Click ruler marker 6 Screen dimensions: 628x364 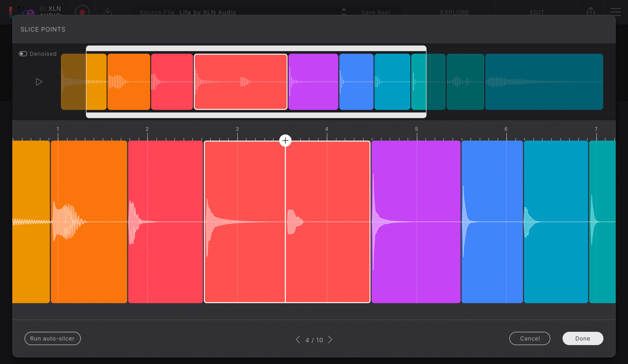click(x=506, y=129)
